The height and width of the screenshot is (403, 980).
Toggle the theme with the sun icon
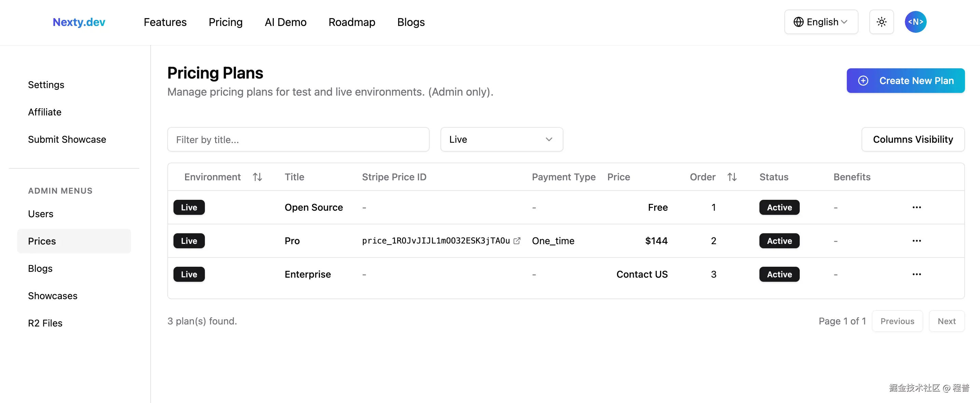click(x=881, y=22)
